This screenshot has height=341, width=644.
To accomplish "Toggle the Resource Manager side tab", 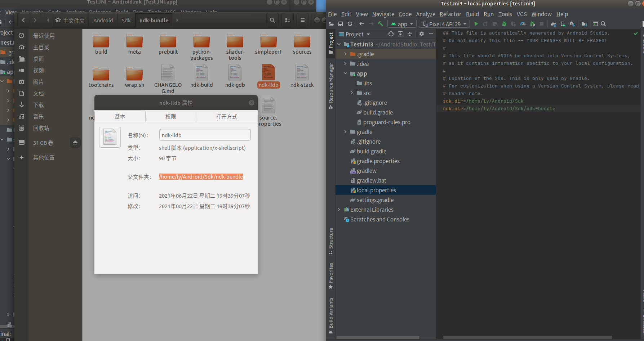I will click(x=331, y=86).
